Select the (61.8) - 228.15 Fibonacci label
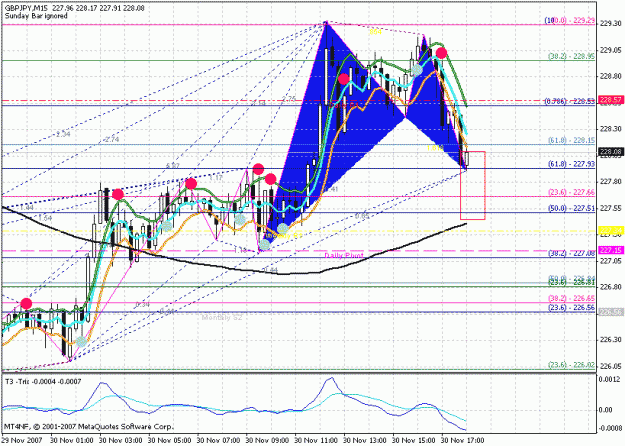This screenshot has height=446, width=625. pos(571,140)
